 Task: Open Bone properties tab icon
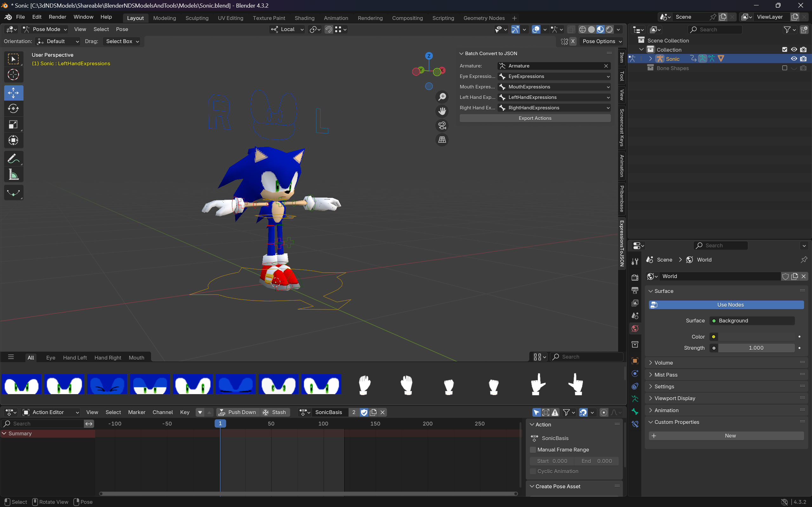pyautogui.click(x=635, y=412)
